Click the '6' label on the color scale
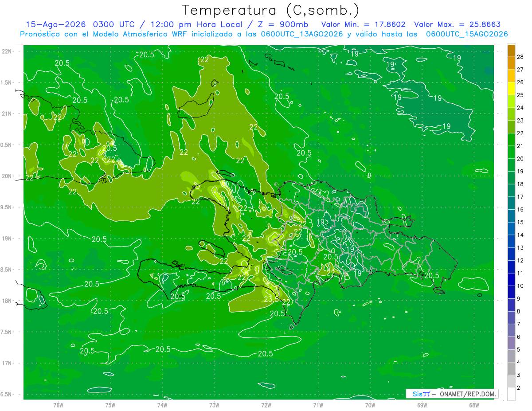 point(519,337)
